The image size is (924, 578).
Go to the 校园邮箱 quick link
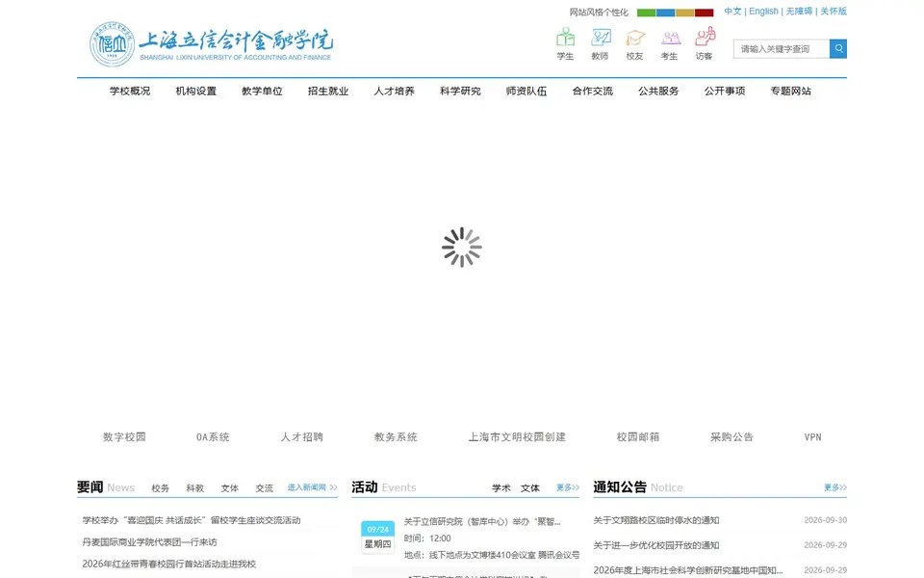coord(638,437)
